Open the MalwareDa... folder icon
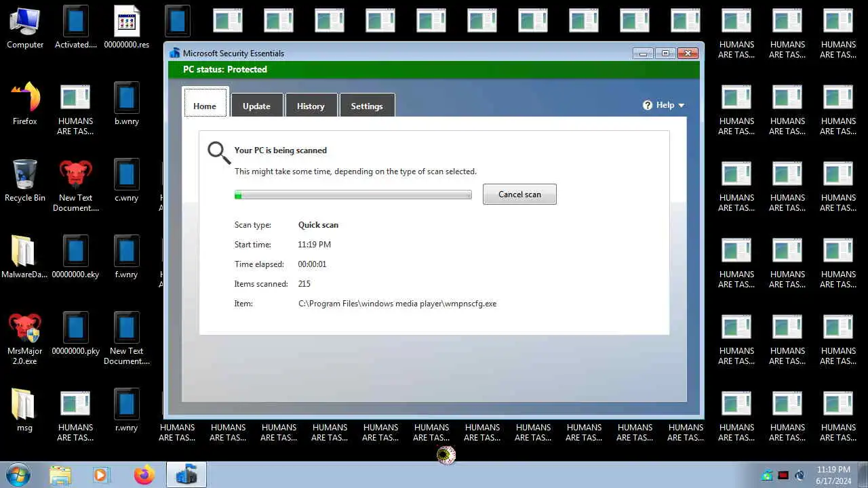Screen dimensions: 868x488 point(25,258)
